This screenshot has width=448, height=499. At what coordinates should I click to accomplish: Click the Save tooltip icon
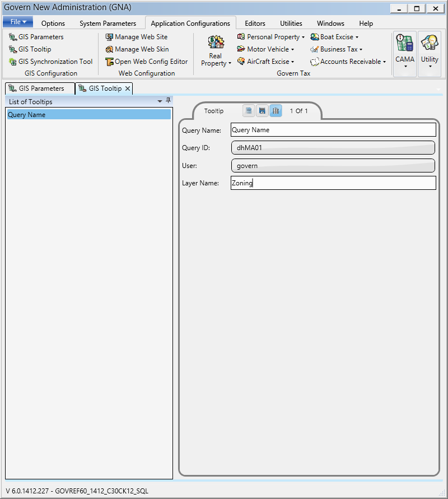[x=262, y=111]
